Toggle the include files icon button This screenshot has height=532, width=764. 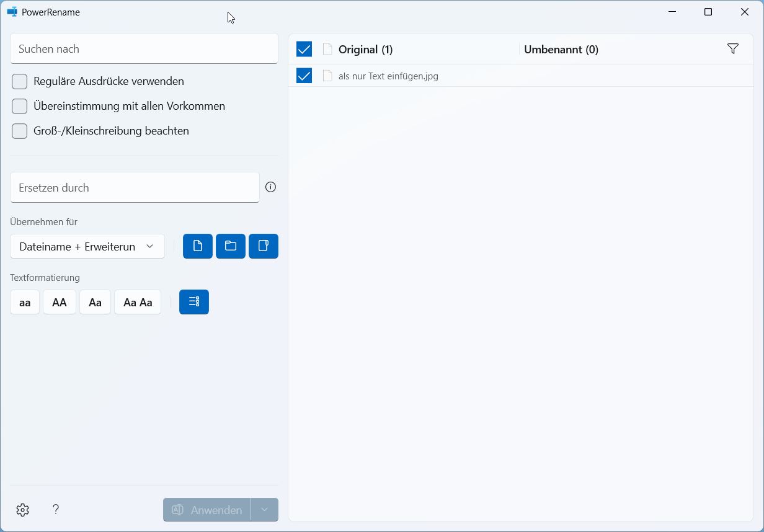198,246
